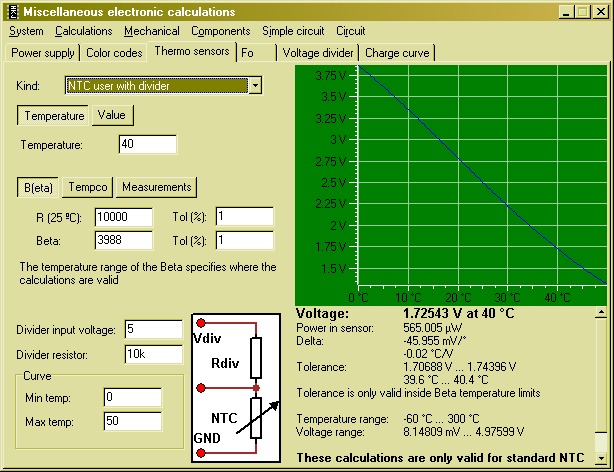Screen dimensions: 614x472
Task: Switch to the Color codes tab
Action: pos(114,53)
